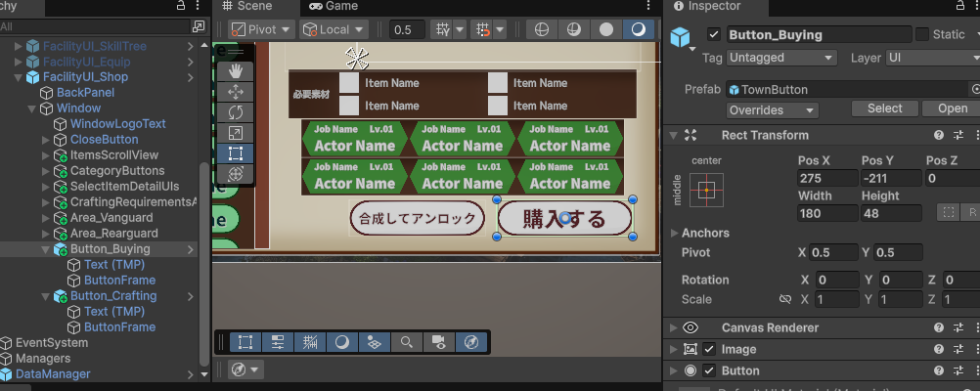Switch to the Scene tab
Image resolution: width=980 pixels, height=391 pixels.
point(247,6)
